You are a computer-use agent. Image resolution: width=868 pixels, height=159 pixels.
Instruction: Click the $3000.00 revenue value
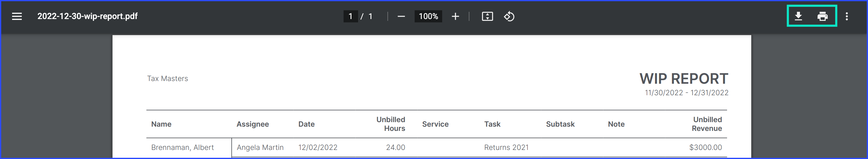705,147
